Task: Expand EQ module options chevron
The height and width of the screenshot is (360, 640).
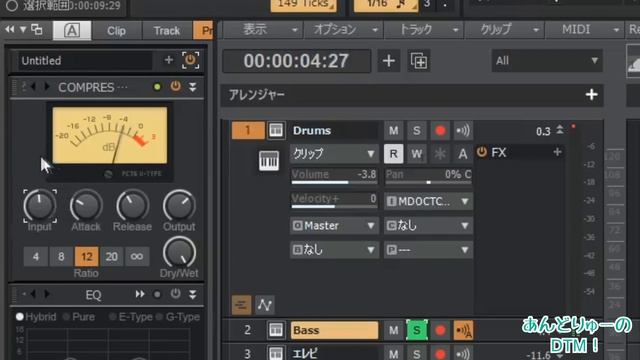Action: 193,294
